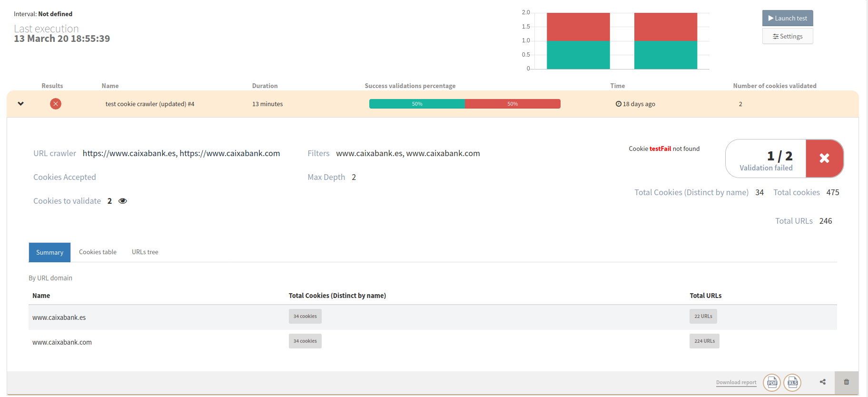Click the '13 minutes' duration value
The height and width of the screenshot is (397, 868).
pos(267,104)
